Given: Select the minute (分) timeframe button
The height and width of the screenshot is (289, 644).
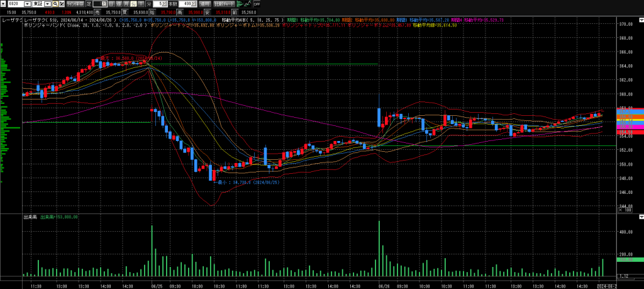Looking at the screenshot, I should pos(133,4).
